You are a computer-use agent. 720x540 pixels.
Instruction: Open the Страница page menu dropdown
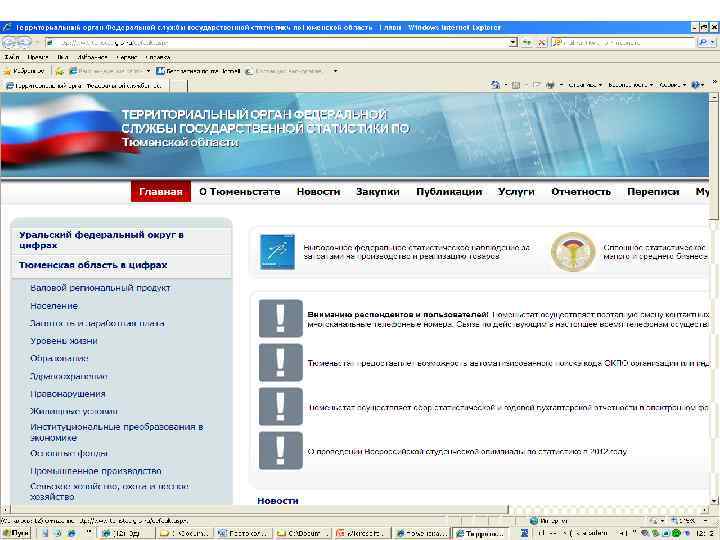click(x=585, y=85)
